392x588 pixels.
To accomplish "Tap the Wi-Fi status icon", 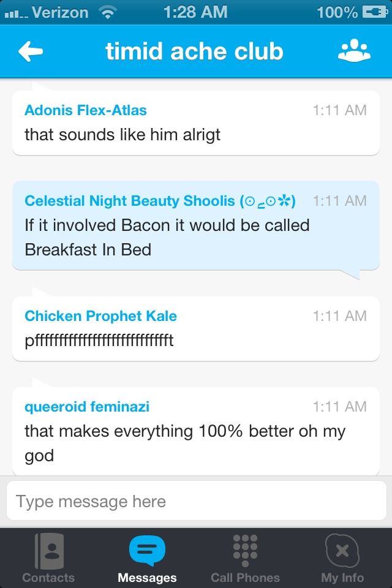I will [x=108, y=12].
